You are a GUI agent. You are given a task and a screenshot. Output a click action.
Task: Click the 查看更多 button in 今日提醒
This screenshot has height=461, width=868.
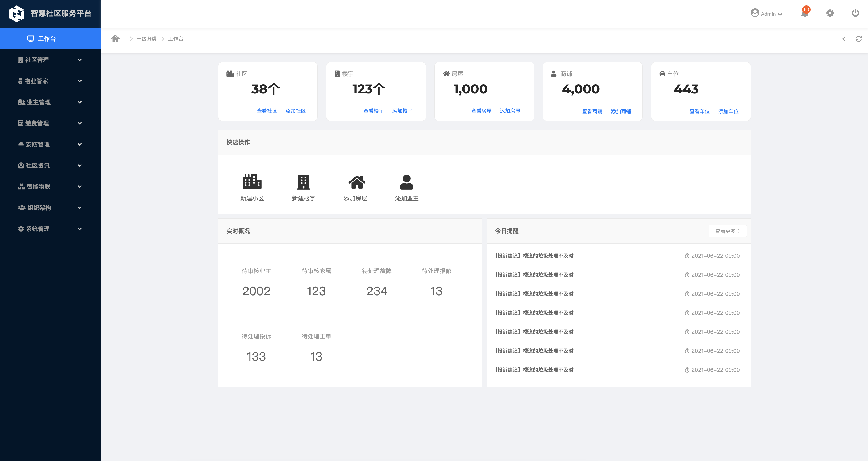point(727,231)
